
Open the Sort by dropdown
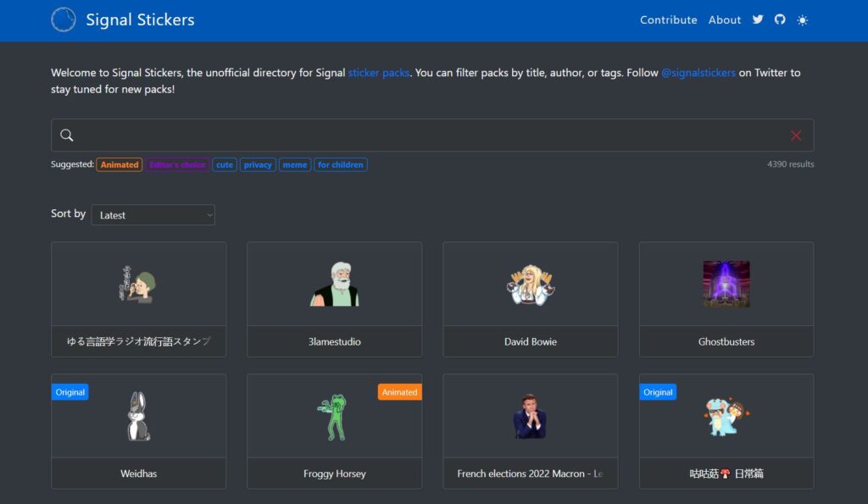[153, 215]
